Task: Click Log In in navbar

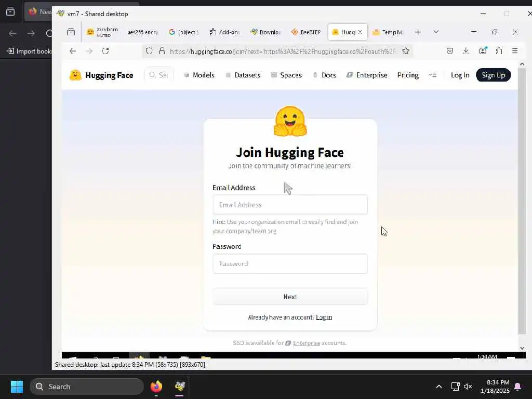Action: [460, 75]
